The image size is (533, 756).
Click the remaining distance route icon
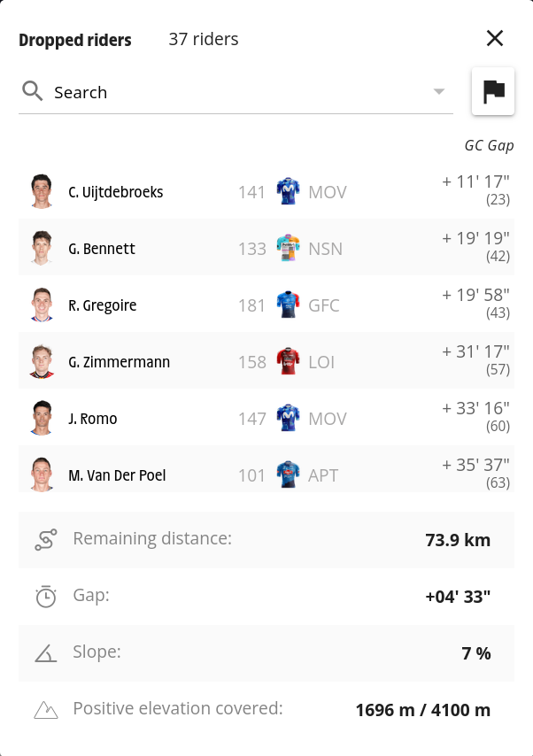(46, 539)
